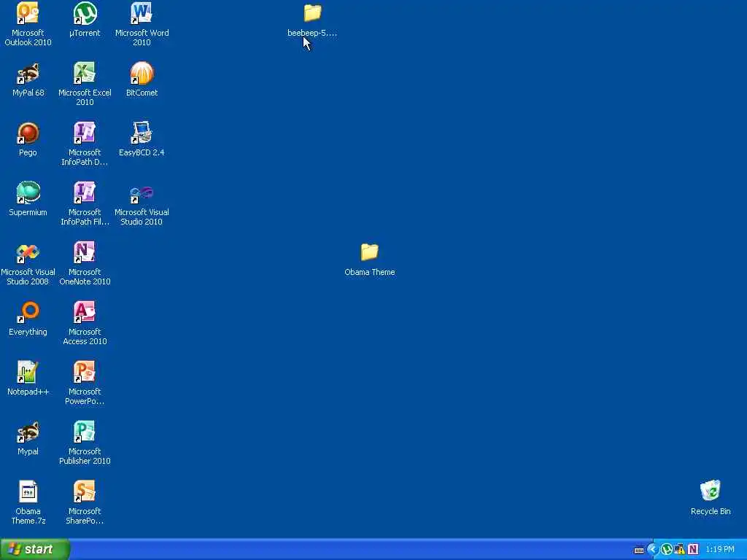Select the Mypal desktop shortcut above Obama Theme.7z
747x560 pixels.
click(28, 438)
